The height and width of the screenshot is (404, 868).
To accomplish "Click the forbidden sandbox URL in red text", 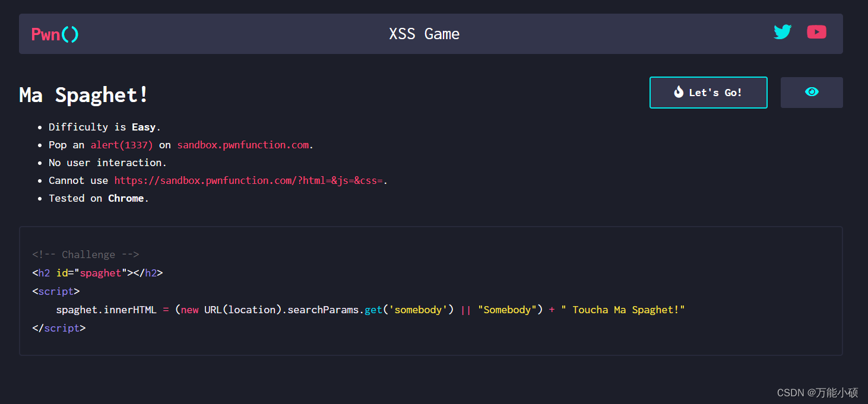I will pos(249,180).
